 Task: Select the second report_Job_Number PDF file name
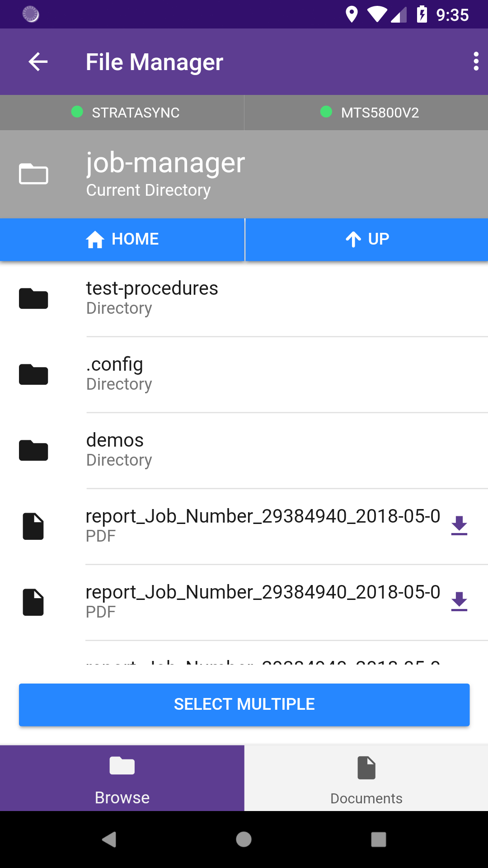click(263, 592)
